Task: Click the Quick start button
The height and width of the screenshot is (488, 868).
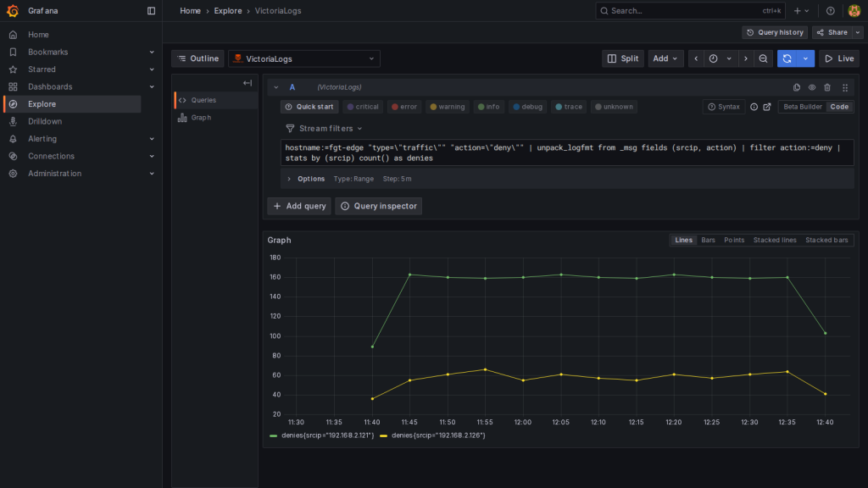Action: pyautogui.click(x=309, y=107)
